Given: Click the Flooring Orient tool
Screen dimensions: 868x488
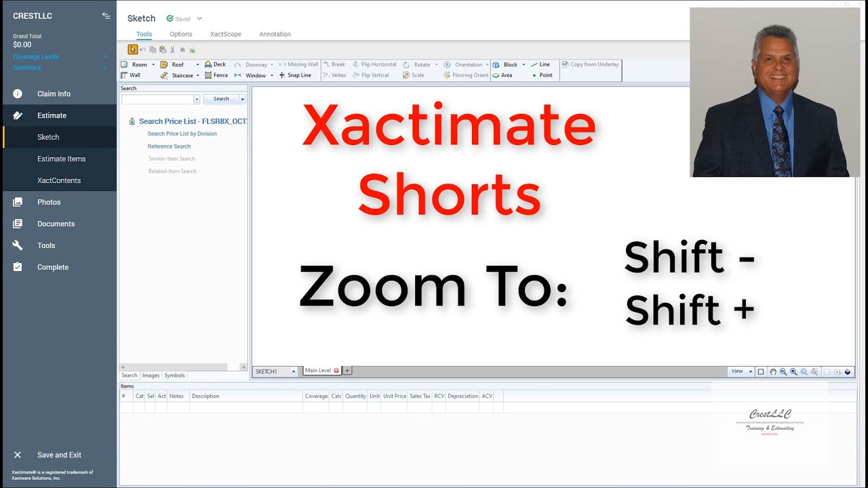Looking at the screenshot, I should 466,75.
